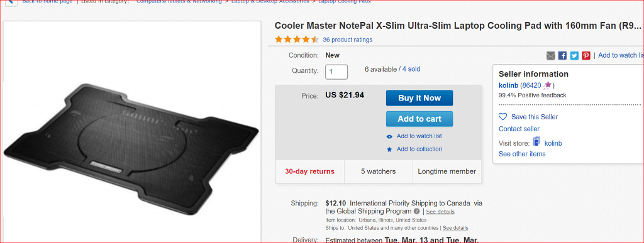Click the Contact seller link
Screen dimensions: 644x243
(x=519, y=129)
